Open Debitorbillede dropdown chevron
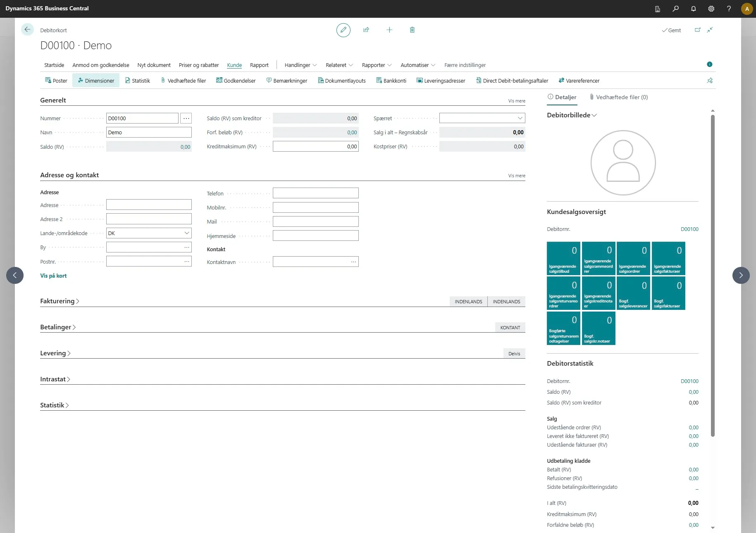This screenshot has width=756, height=533. 594,115
